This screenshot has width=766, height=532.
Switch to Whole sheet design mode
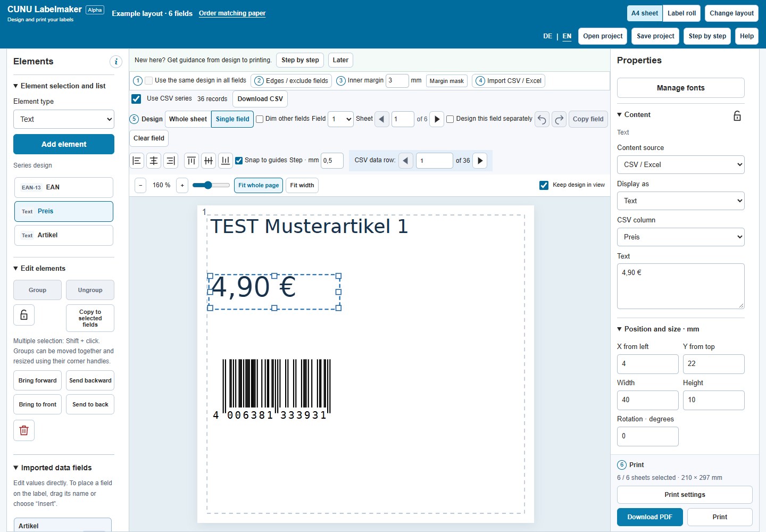coord(188,119)
